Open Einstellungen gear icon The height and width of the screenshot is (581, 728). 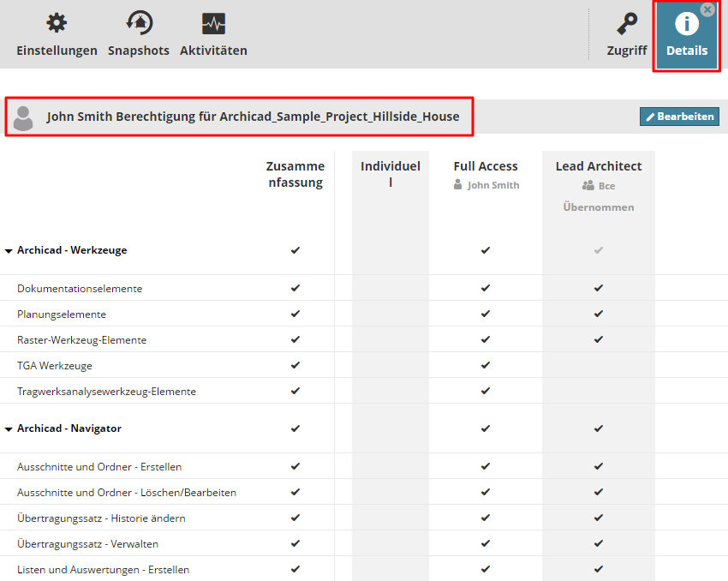tap(57, 23)
